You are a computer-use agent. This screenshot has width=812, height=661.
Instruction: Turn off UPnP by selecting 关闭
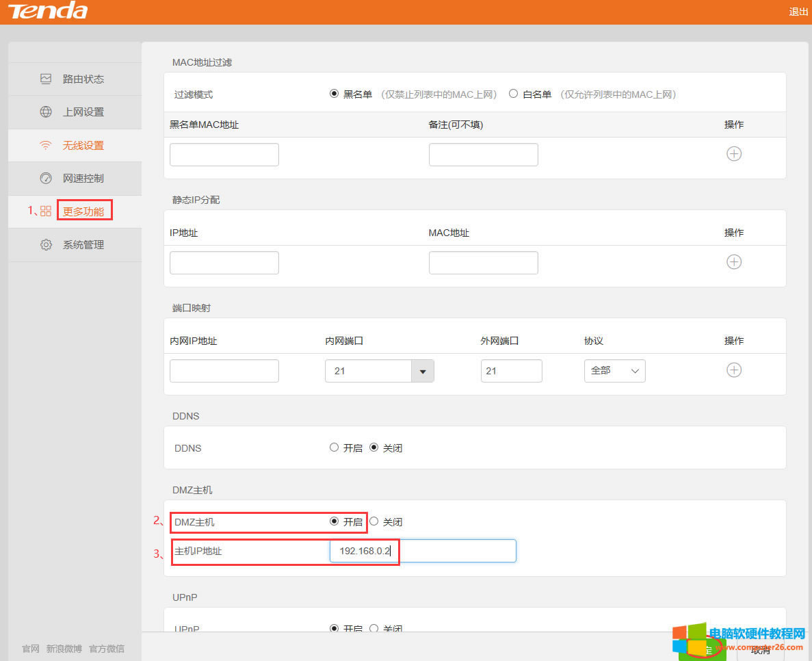(x=374, y=629)
